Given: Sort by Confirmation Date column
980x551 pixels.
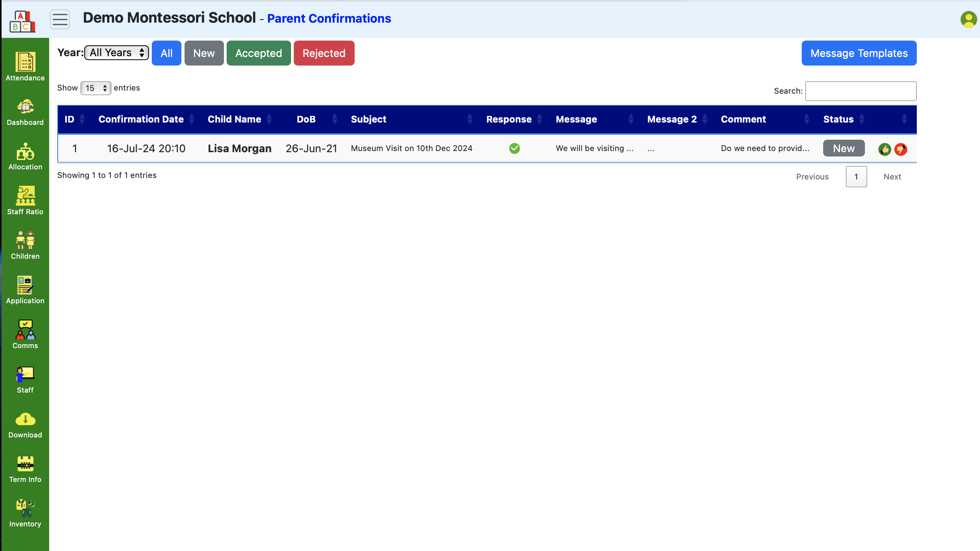Looking at the screenshot, I should point(141,119).
